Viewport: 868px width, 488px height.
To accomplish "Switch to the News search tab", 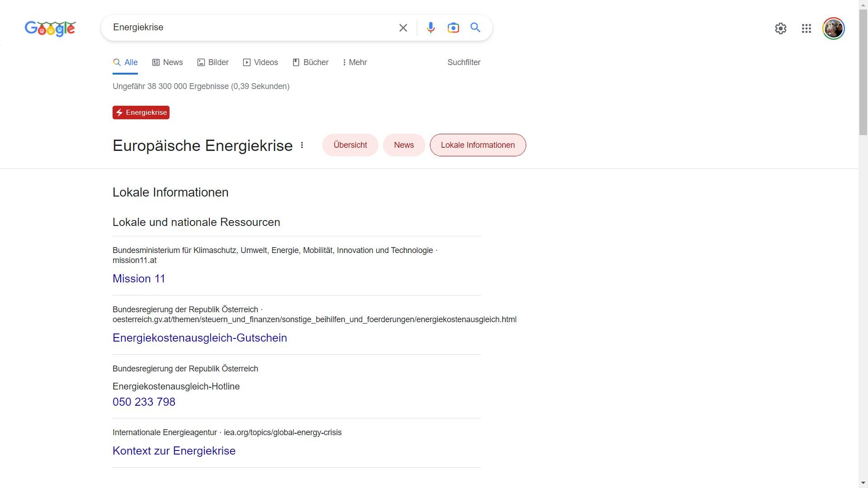I will tap(167, 62).
